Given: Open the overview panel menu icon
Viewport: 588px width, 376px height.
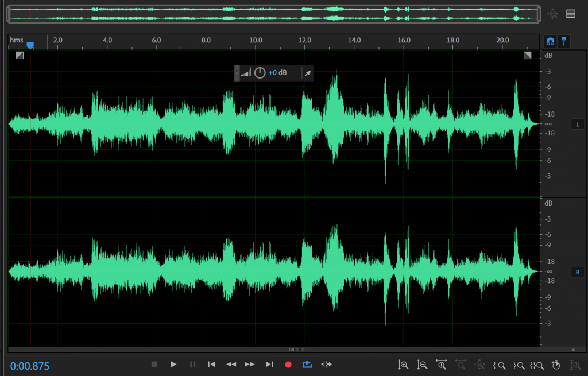Looking at the screenshot, I should (x=571, y=14).
